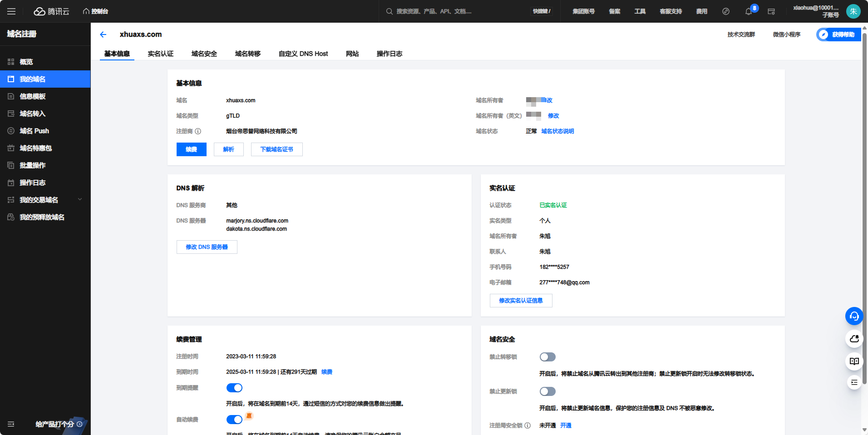Image resolution: width=868 pixels, height=435 pixels.
Task: Switch to the 自定义 DNS Host tab
Action: point(303,54)
